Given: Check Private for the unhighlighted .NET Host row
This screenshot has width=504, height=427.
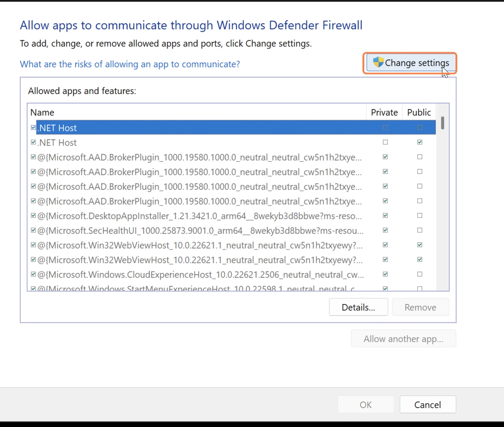Looking at the screenshot, I should click(385, 142).
